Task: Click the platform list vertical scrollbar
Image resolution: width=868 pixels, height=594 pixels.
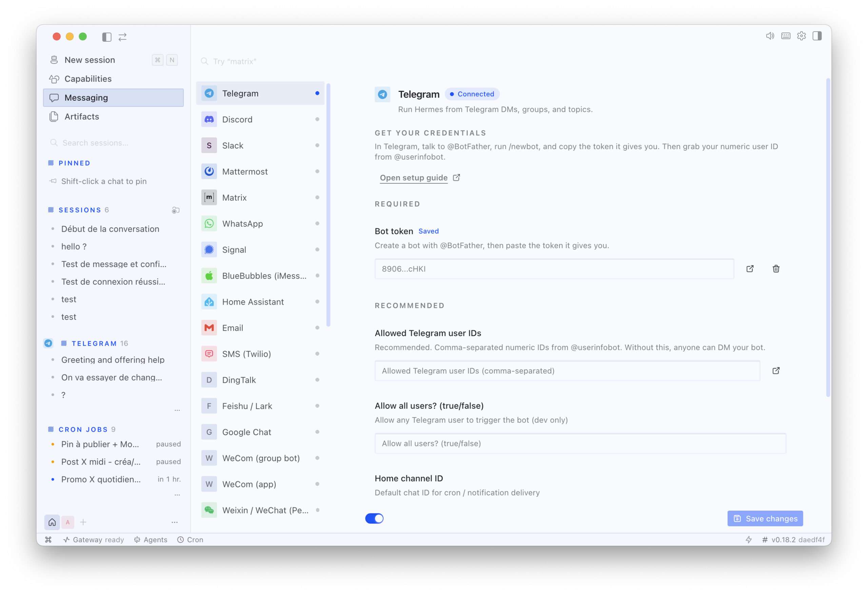Action: (x=328, y=205)
